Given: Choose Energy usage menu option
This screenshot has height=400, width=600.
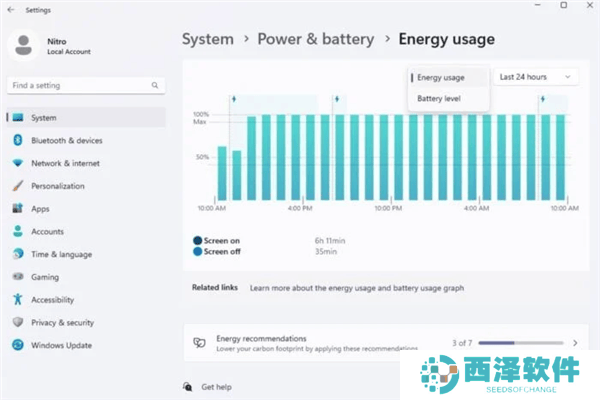Looking at the screenshot, I should pyautogui.click(x=440, y=77).
